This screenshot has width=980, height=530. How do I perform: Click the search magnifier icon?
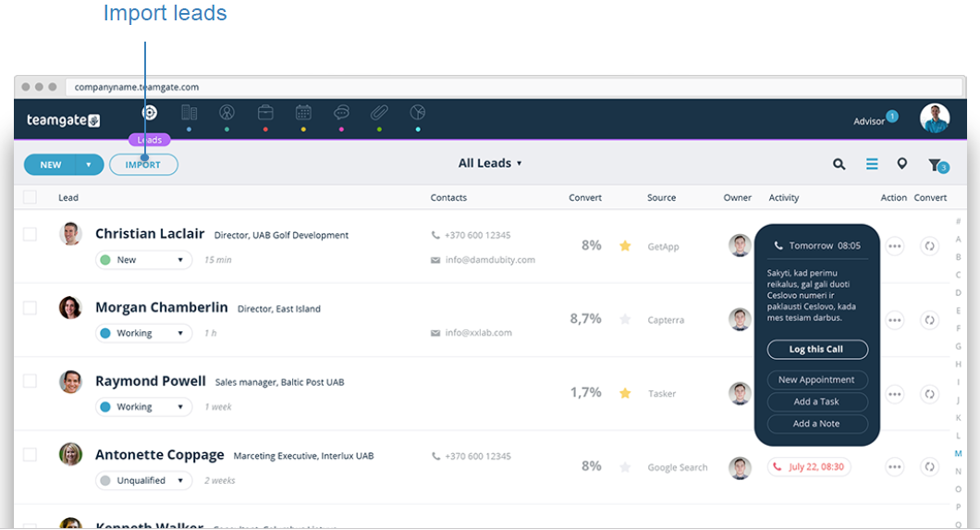(839, 165)
